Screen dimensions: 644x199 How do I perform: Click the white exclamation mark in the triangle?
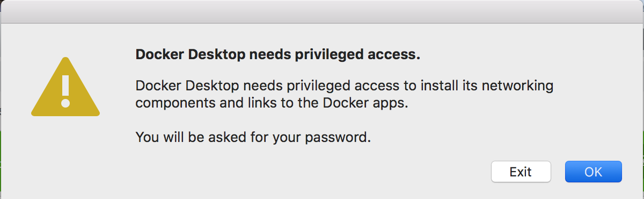pos(65,90)
